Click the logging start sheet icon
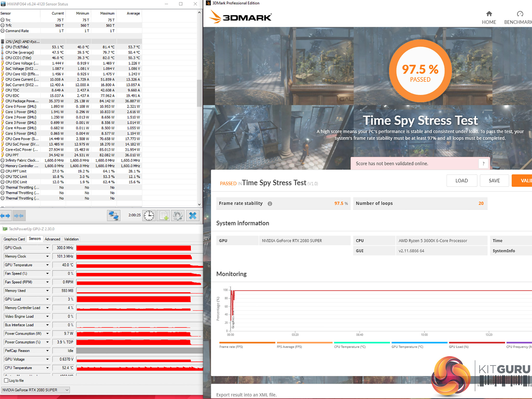This screenshot has height=399, width=532. [164, 216]
